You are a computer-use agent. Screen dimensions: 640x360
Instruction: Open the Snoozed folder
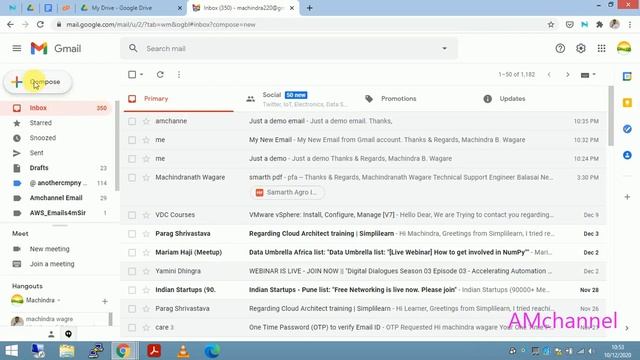[42, 138]
